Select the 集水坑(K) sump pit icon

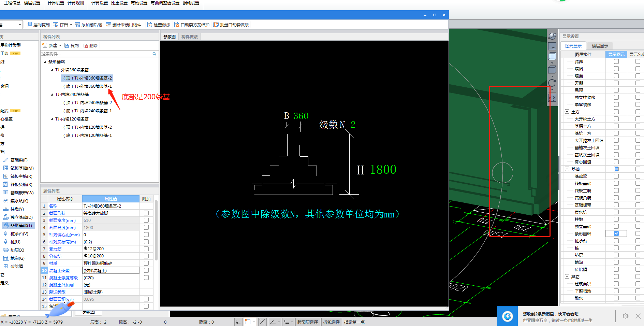coord(6,201)
